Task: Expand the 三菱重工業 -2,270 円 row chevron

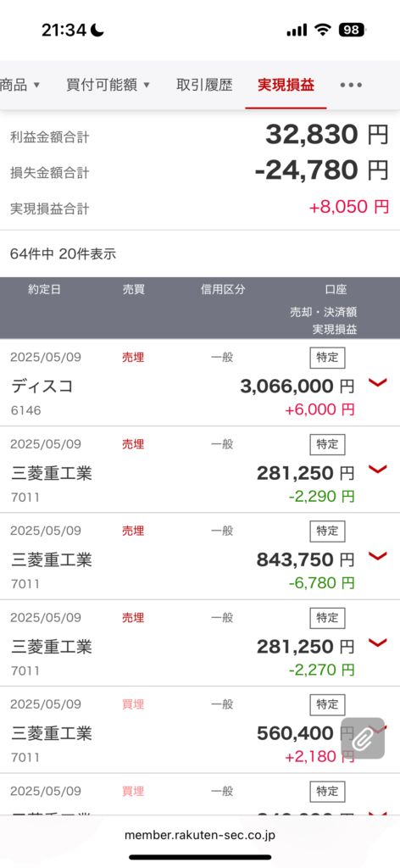Action: pyautogui.click(x=378, y=643)
